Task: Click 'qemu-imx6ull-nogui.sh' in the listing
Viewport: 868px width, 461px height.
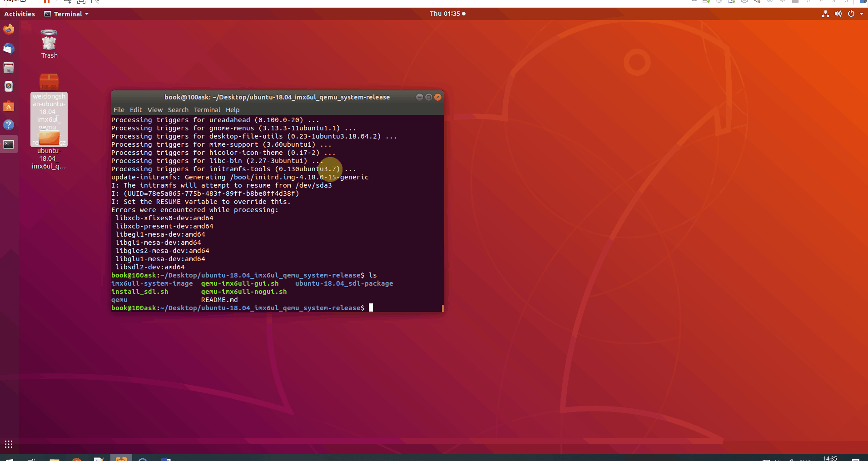Action: 244,292
